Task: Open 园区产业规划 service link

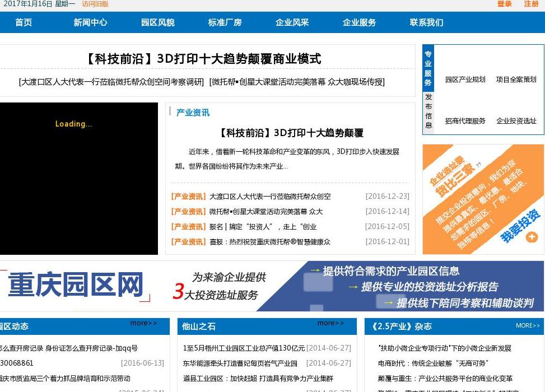Action: pyautogui.click(x=465, y=80)
